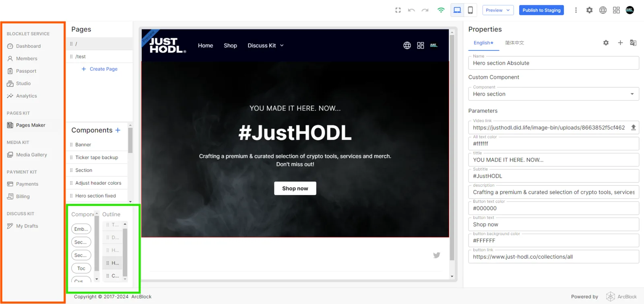Select the C... item in Outline
The height and width of the screenshot is (304, 644).
pos(112,276)
